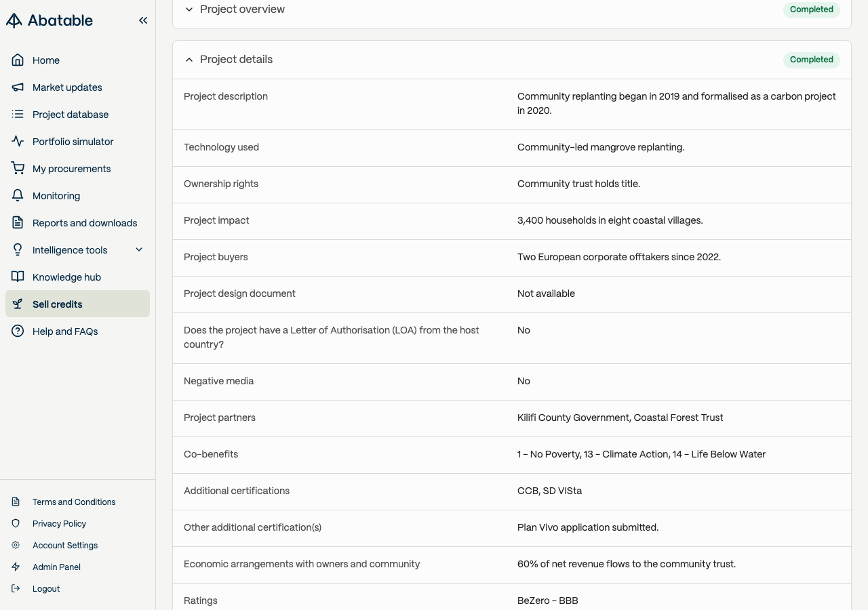868x610 pixels.
Task: Click the Market updates megaphone icon
Action: pos(18,87)
